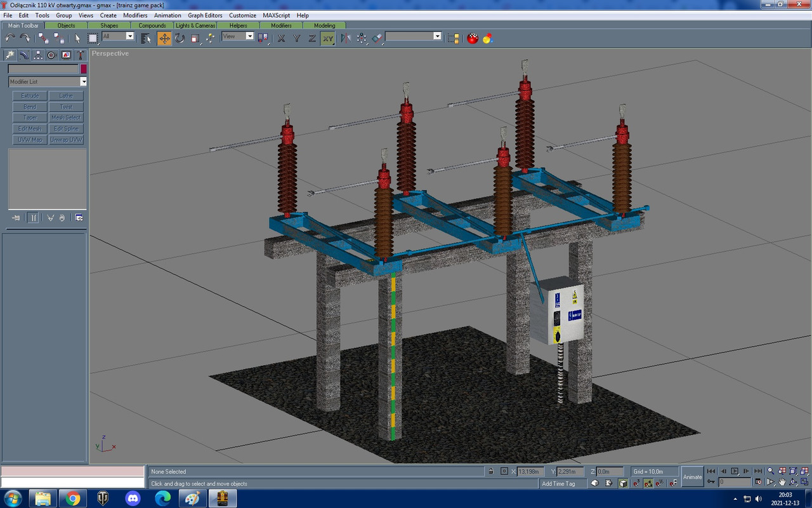The image size is (812, 508).
Task: Open the reference coordinate system View dropdown
Action: pos(238,36)
